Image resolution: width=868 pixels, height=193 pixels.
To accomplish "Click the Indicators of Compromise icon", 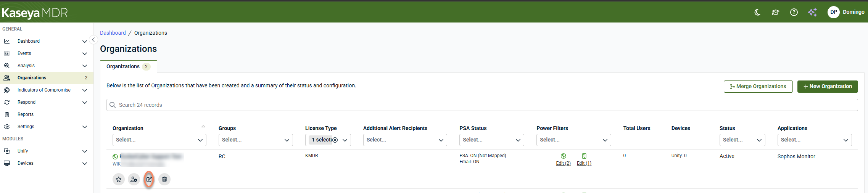I will 7,90.
